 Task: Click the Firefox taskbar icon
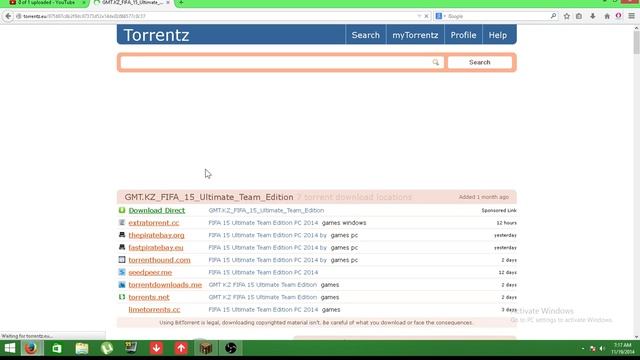pyautogui.click(x=31, y=348)
